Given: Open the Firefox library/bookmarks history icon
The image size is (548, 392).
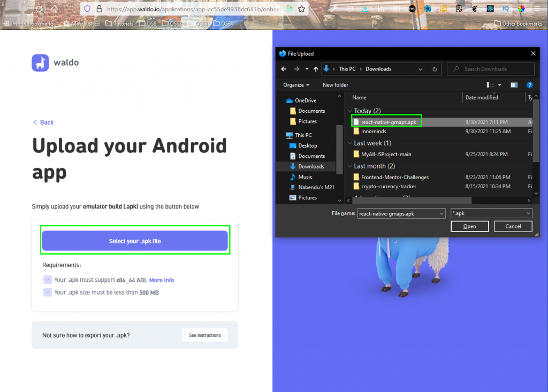Looking at the screenshot, I should (381, 9).
